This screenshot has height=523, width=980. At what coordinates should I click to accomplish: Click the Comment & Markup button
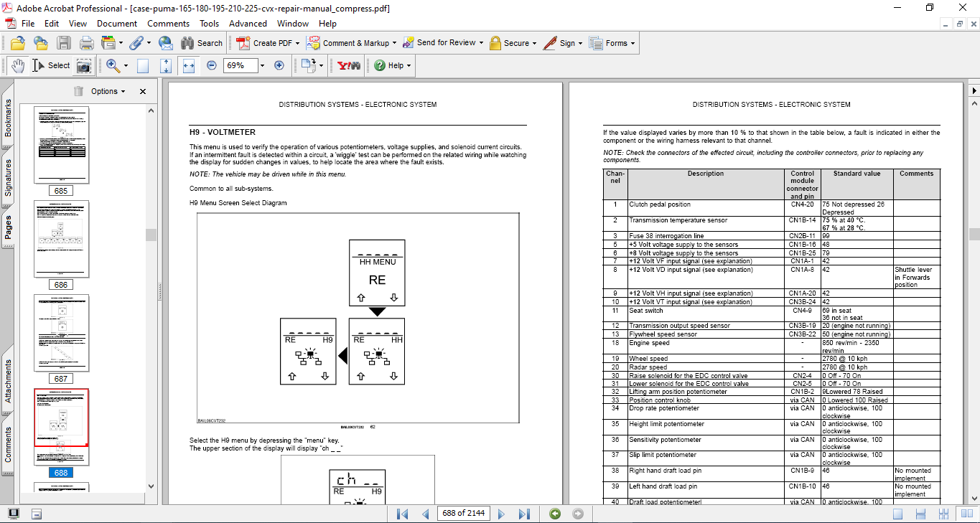(355, 43)
